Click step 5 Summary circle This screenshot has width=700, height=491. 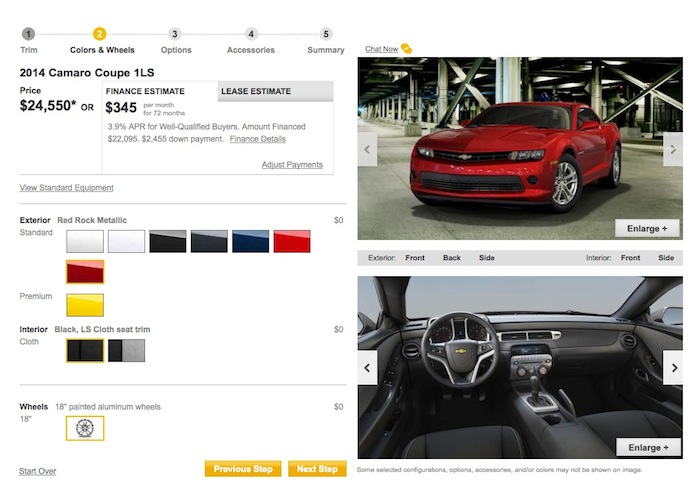(326, 34)
